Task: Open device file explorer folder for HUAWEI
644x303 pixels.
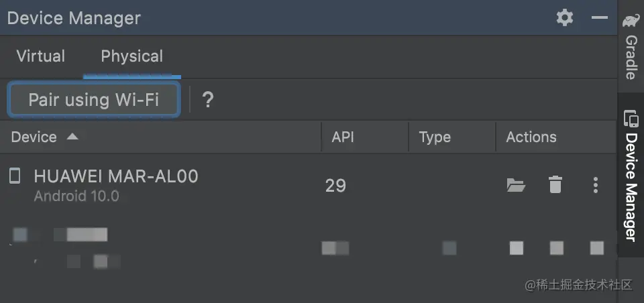Action: [517, 185]
